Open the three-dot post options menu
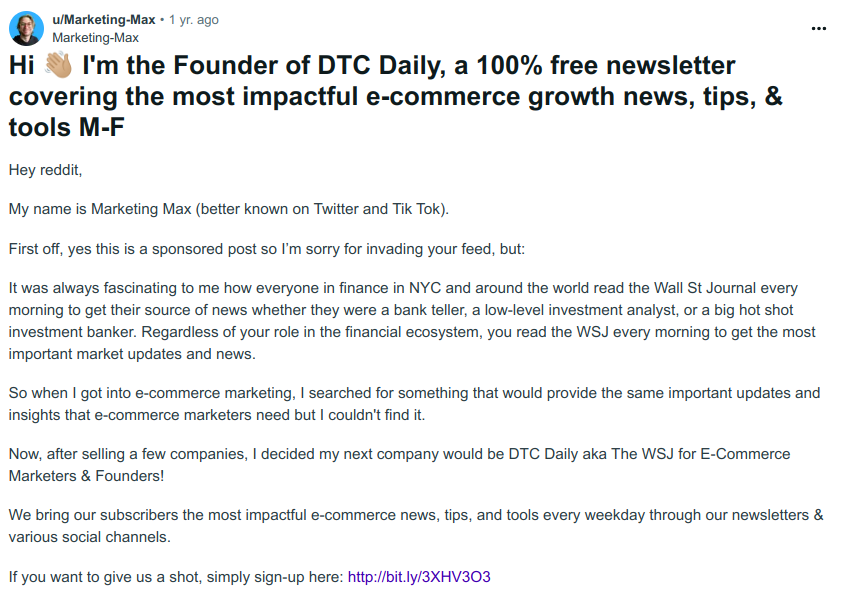The width and height of the screenshot is (843, 604). click(x=818, y=28)
